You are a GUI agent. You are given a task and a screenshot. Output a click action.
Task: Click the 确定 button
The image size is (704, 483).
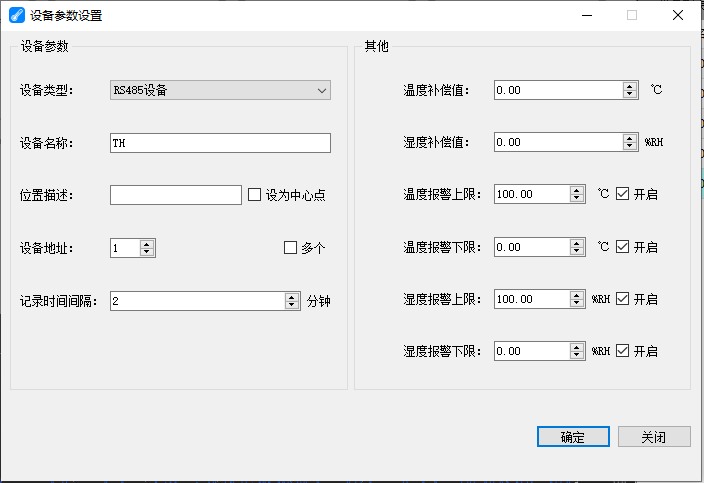point(573,437)
